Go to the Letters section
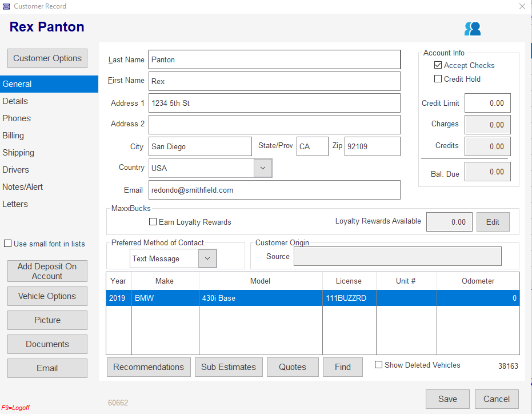This screenshot has height=414, width=532. [x=49, y=204]
